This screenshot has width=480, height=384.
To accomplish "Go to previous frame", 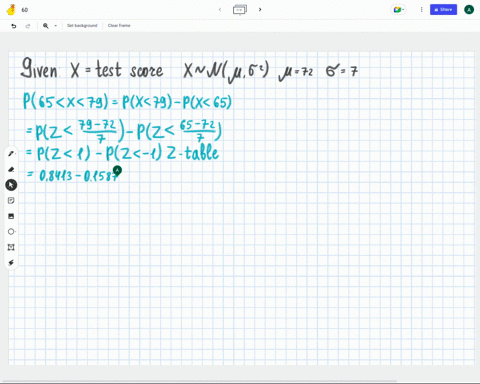I will click(x=220, y=10).
